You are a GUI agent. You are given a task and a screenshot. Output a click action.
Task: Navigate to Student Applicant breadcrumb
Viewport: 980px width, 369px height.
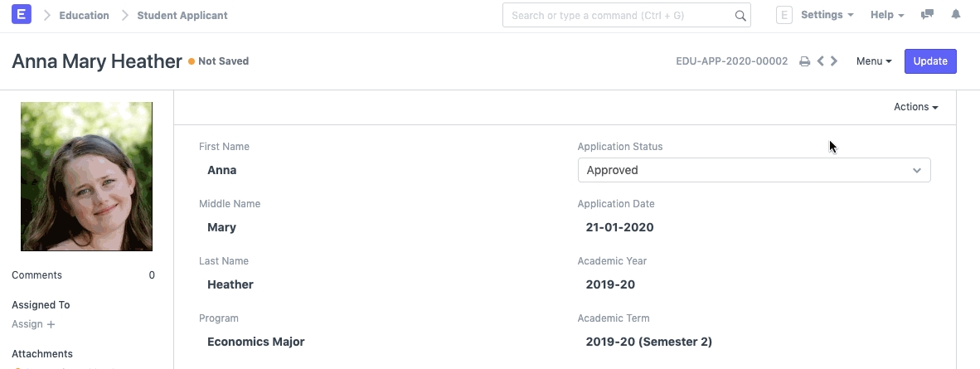click(182, 15)
